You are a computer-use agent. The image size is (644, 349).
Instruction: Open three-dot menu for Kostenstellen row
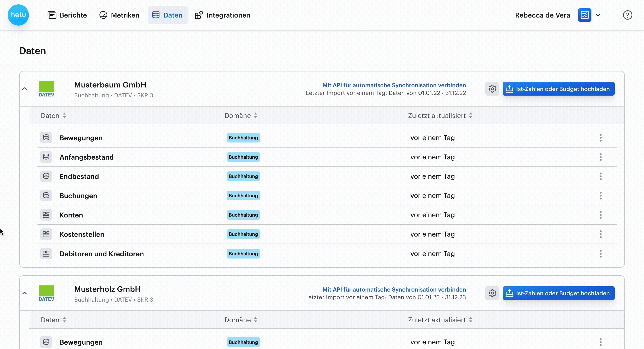[600, 234]
